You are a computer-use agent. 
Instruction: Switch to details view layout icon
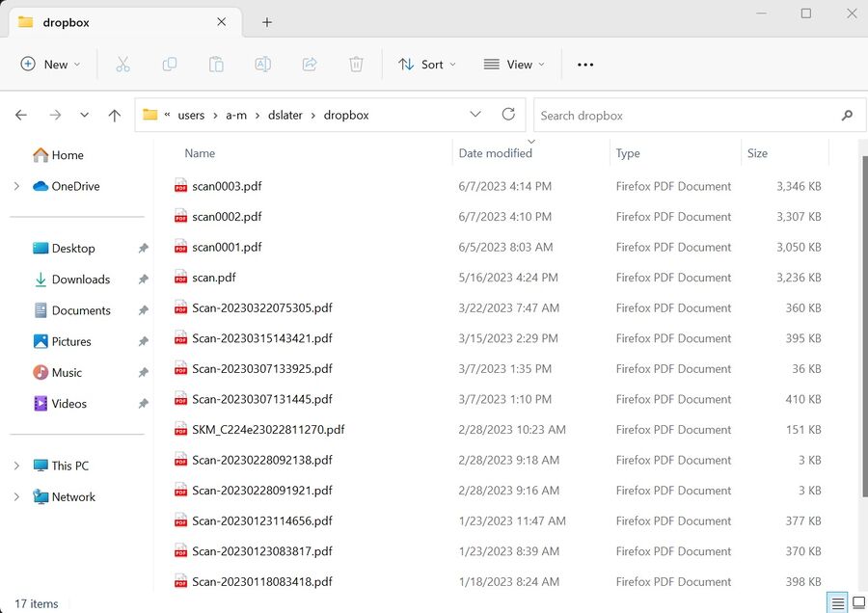837,603
